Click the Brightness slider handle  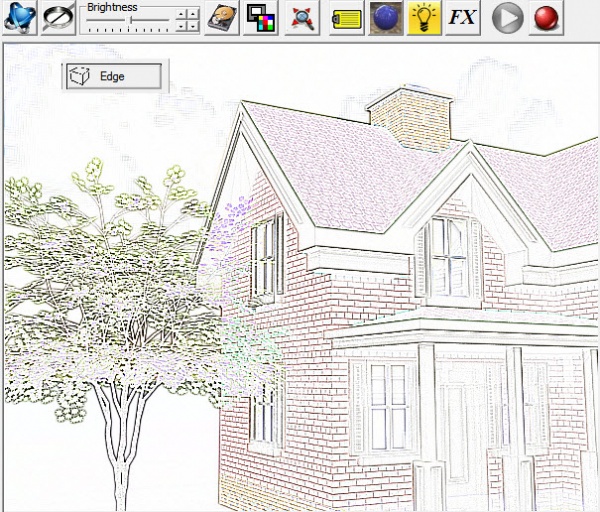[131, 20]
